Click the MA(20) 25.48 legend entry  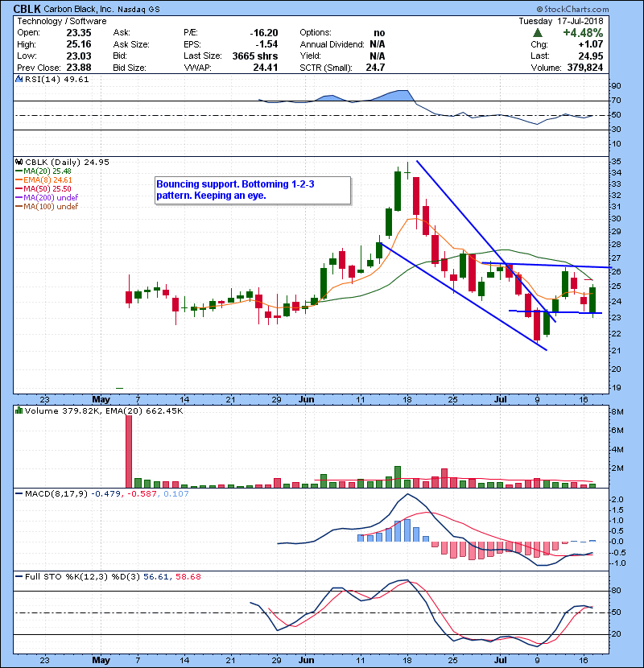pos(47,171)
